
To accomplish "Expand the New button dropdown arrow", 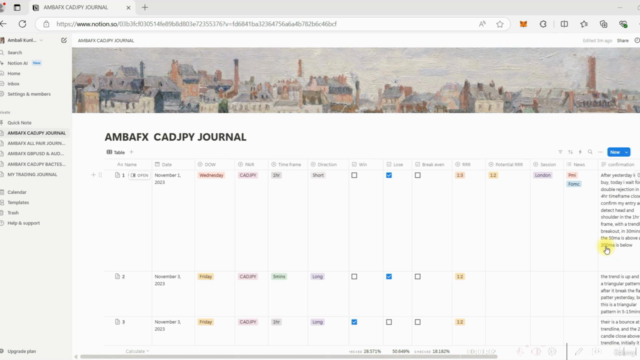I will [x=626, y=152].
